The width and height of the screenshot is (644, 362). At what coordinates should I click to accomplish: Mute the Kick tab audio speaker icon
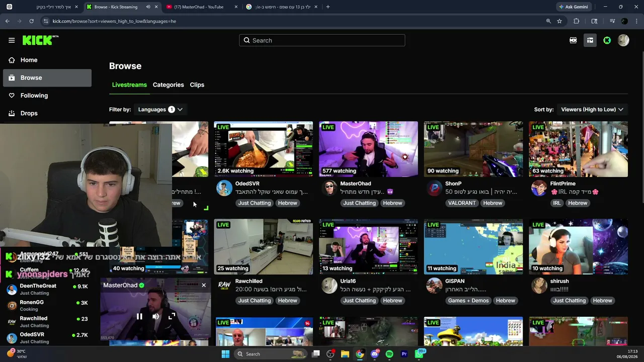pyautogui.click(x=148, y=7)
